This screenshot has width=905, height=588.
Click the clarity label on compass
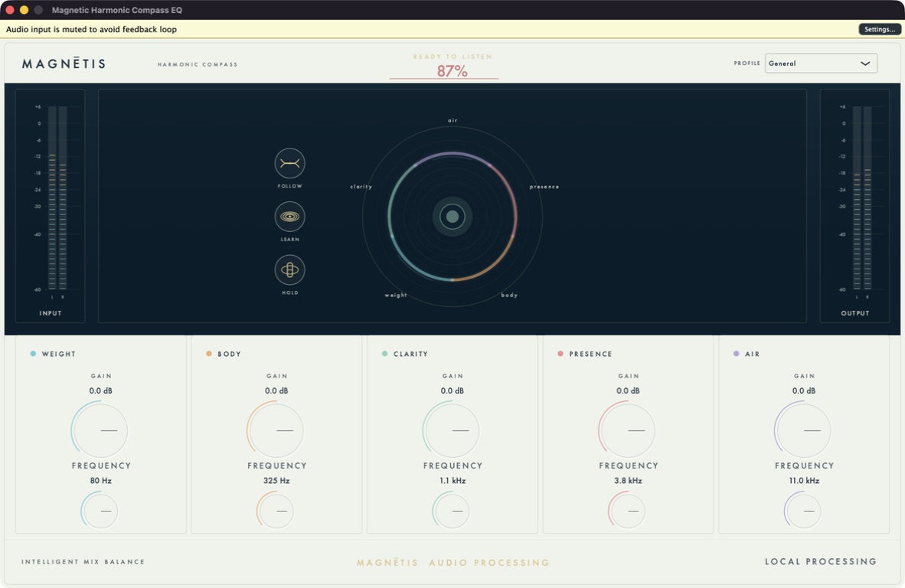361,187
